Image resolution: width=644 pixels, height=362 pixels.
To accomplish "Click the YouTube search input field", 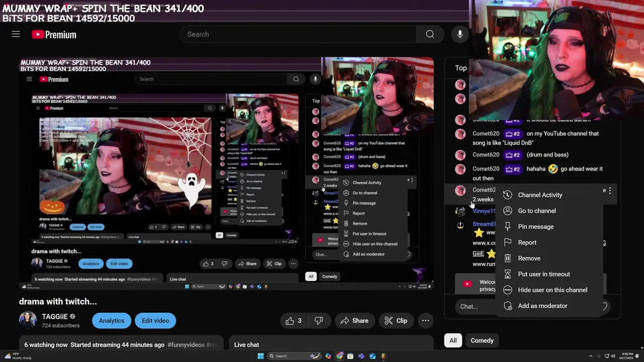I will [298, 34].
